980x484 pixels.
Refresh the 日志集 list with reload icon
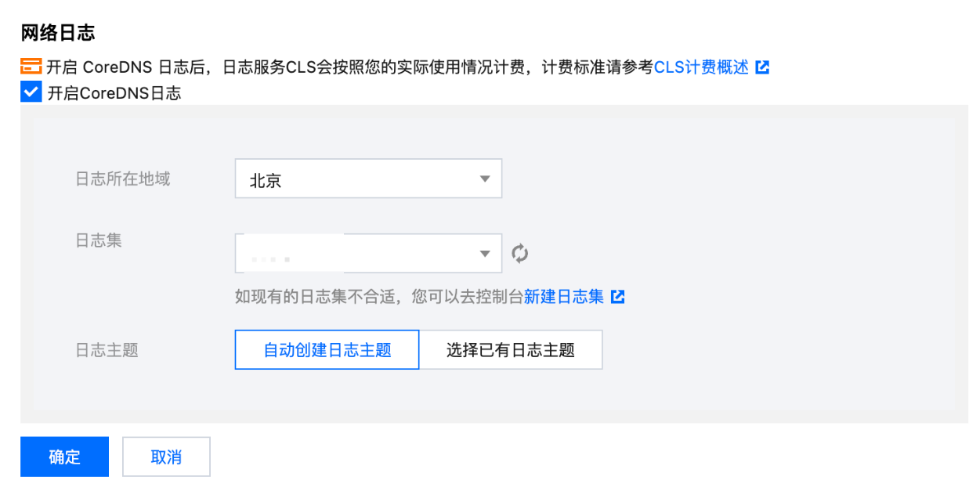coord(520,253)
